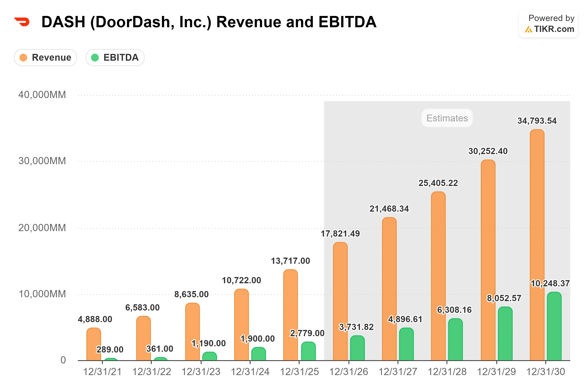Click the 361.00 EBITDA value label

(159, 348)
